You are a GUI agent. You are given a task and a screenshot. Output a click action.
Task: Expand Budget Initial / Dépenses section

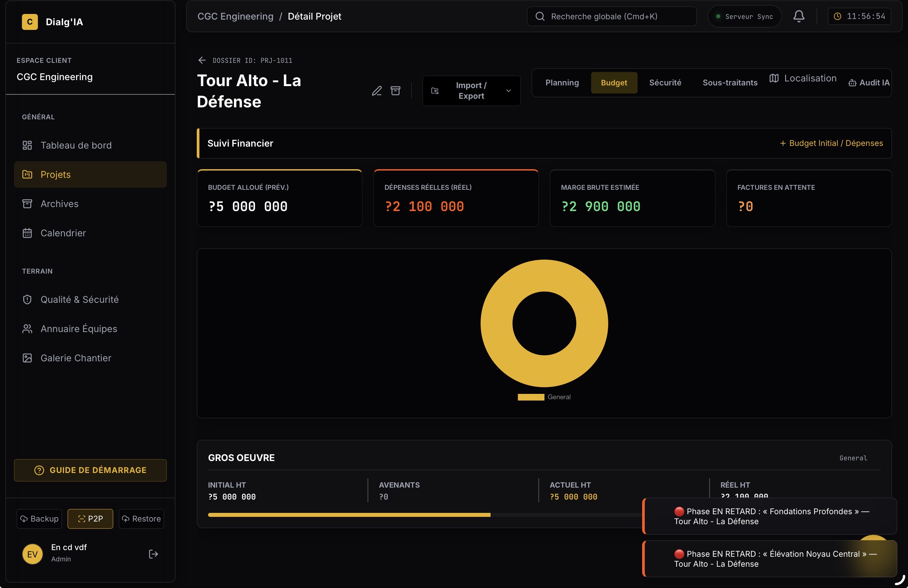[831, 143]
